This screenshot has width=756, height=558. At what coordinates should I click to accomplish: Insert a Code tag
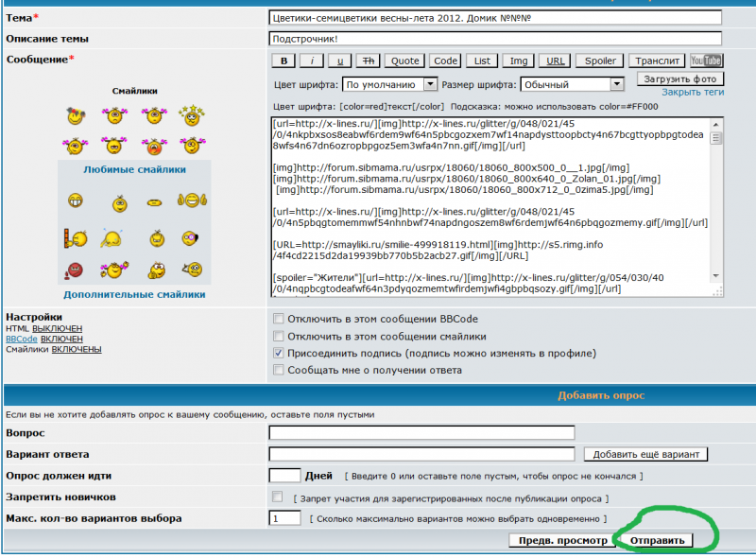[445, 61]
